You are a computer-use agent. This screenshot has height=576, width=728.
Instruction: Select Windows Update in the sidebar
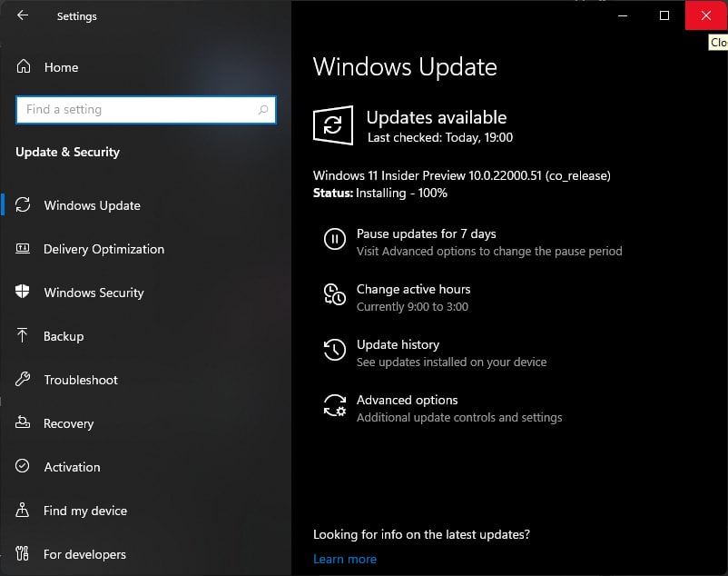[x=92, y=205]
